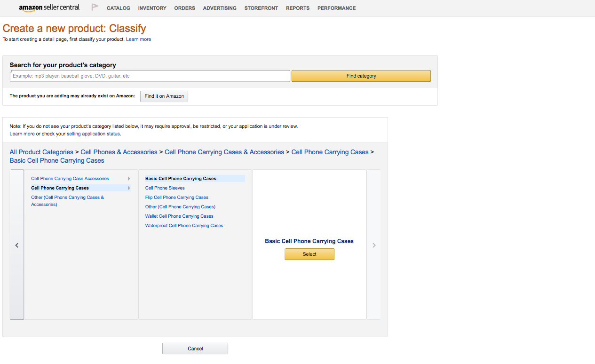
Task: Select the Cell Phone Sleeves subcategory
Action: 165,188
